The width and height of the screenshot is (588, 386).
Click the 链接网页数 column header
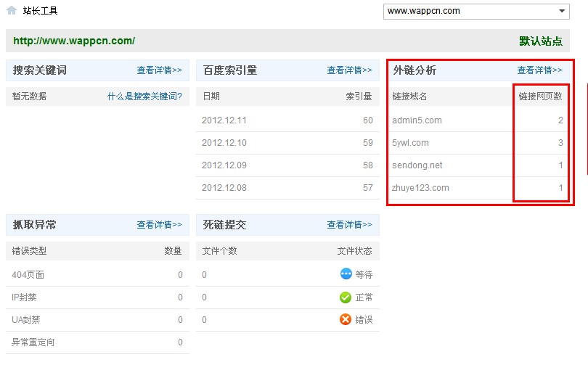[540, 96]
